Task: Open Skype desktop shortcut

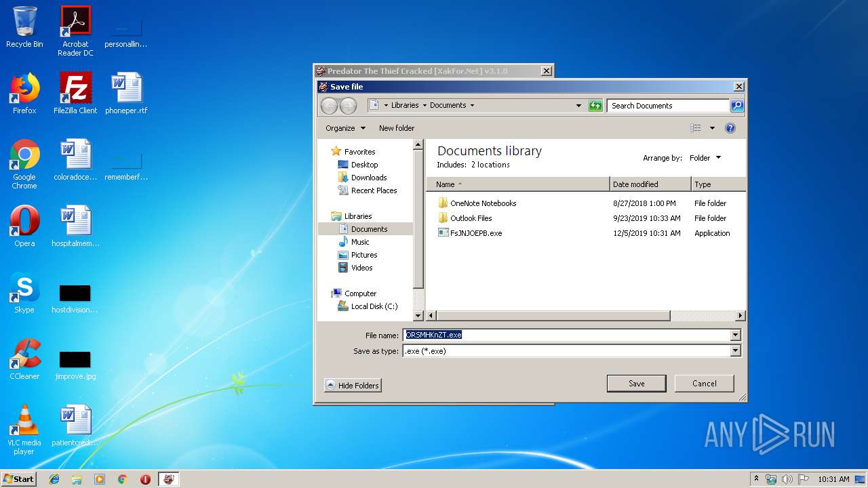Action: point(24,293)
